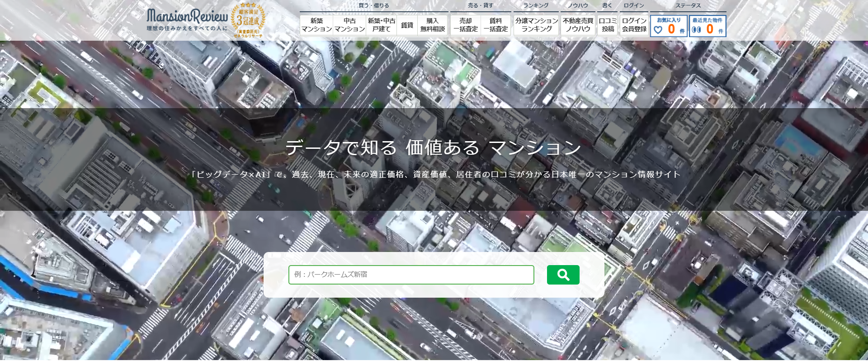
Task: Open the 新築マンション menu item
Action: click(316, 25)
